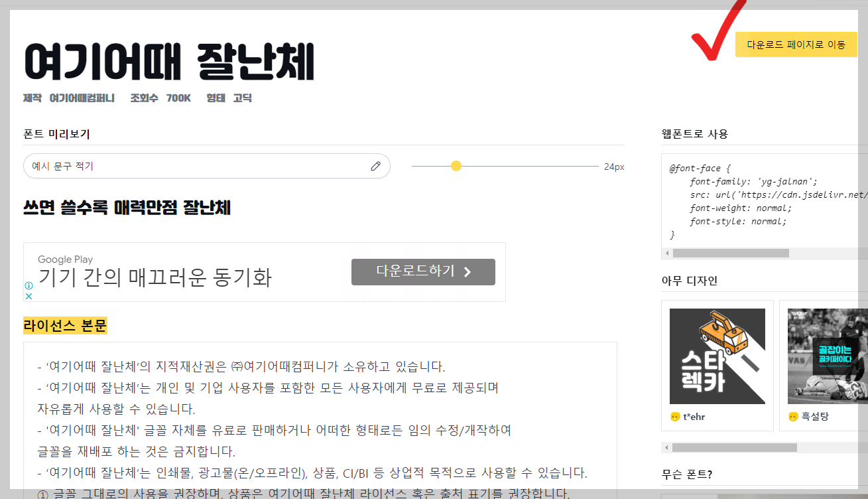The height and width of the screenshot is (499, 868).
Task: Click the horizontal scrollbar under the webfont code
Action: (729, 253)
